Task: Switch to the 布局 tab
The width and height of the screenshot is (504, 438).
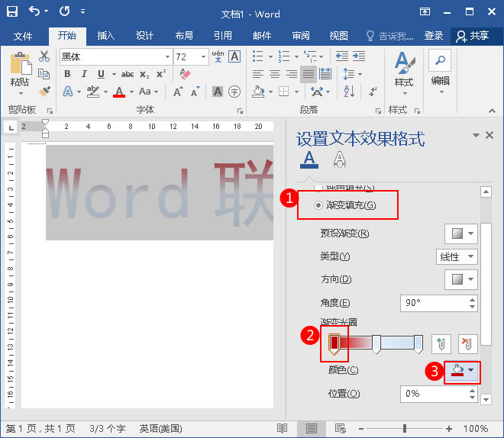Action: (184, 36)
